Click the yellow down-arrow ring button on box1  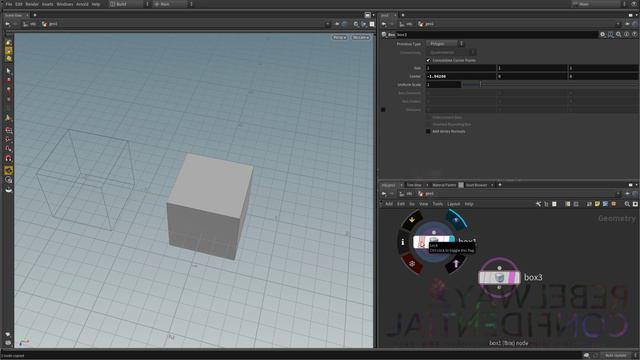(412, 220)
